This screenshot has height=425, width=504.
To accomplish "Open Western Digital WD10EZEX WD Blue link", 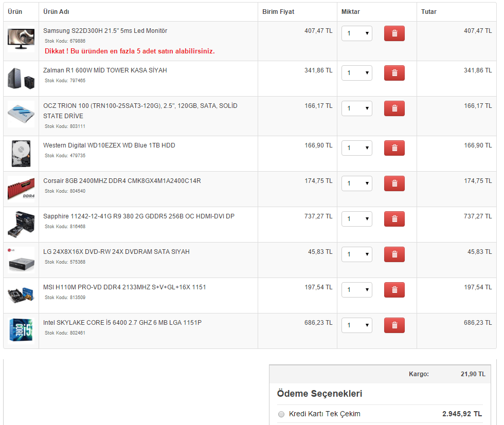I will [109, 145].
